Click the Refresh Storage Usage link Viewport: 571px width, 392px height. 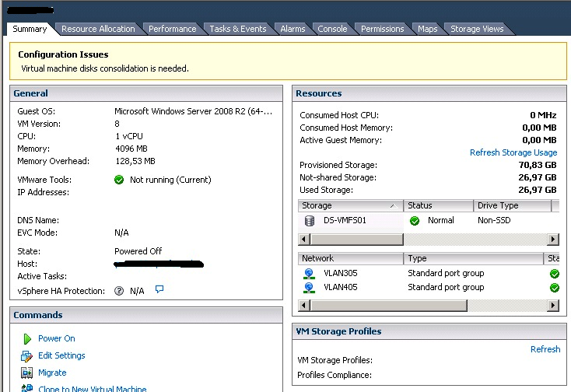click(x=513, y=152)
